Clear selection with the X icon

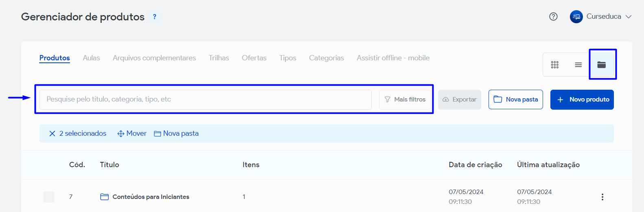pyautogui.click(x=52, y=134)
